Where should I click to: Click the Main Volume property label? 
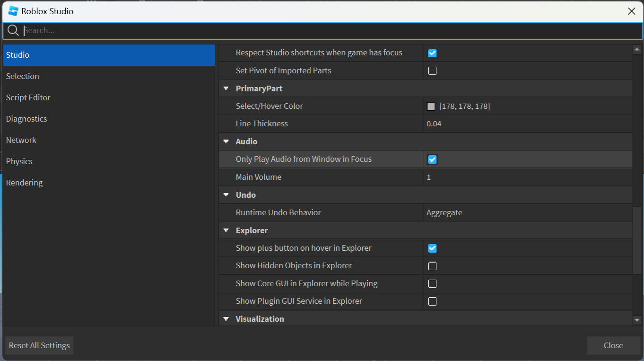[x=259, y=177]
